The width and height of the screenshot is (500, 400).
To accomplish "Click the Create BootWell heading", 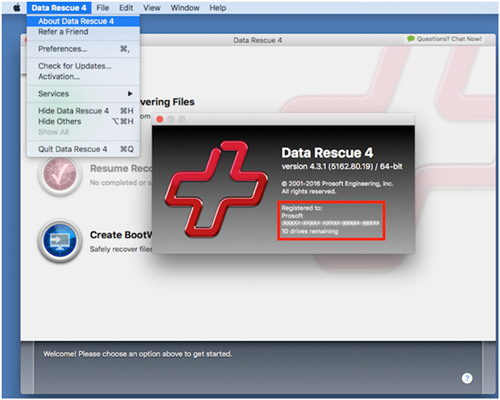I will 121,235.
